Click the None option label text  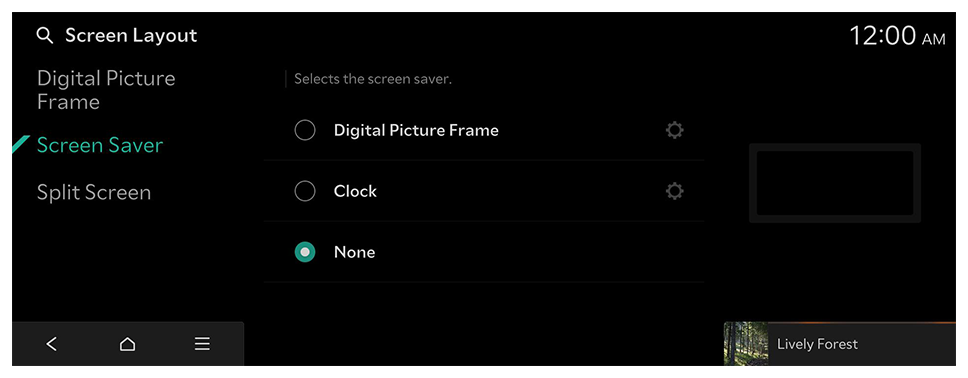pos(354,252)
